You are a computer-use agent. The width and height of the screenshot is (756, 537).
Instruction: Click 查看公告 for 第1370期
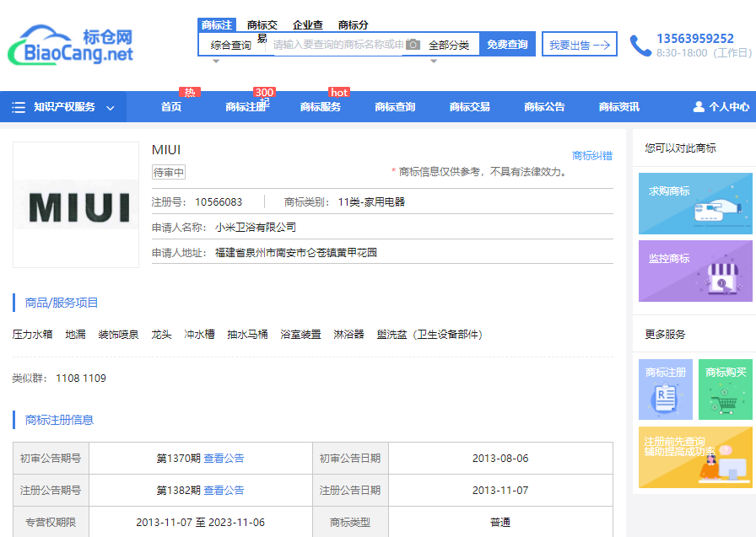[x=224, y=458]
